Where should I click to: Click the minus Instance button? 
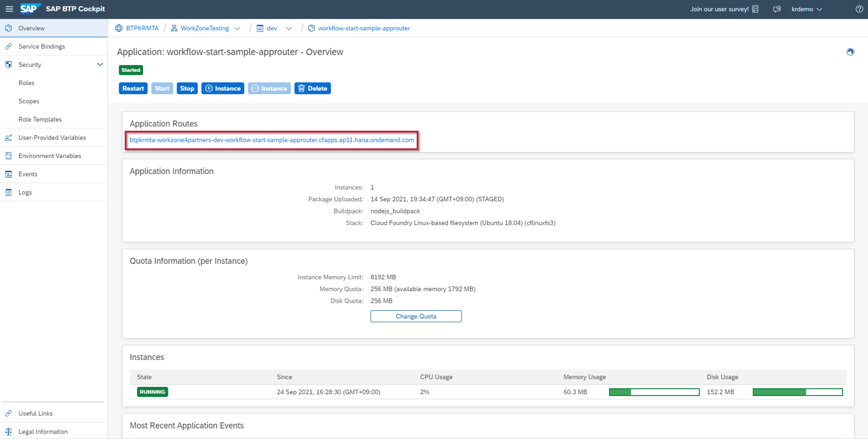pos(269,88)
